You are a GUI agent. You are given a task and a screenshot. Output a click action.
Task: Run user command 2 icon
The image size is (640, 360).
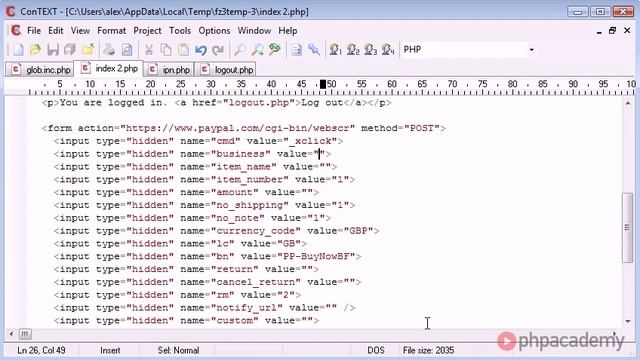pyautogui.click(x=353, y=50)
